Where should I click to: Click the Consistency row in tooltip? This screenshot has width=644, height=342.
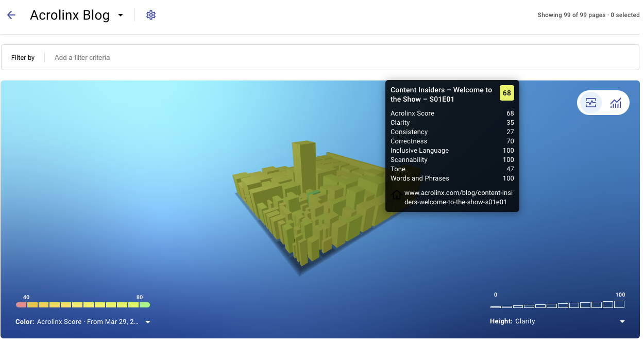pyautogui.click(x=452, y=132)
